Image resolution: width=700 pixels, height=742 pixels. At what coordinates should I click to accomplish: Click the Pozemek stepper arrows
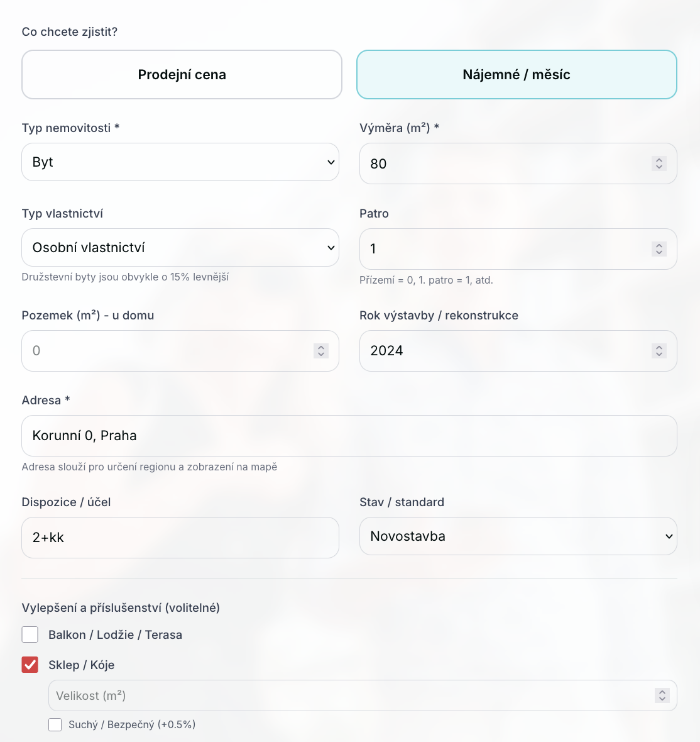320,351
